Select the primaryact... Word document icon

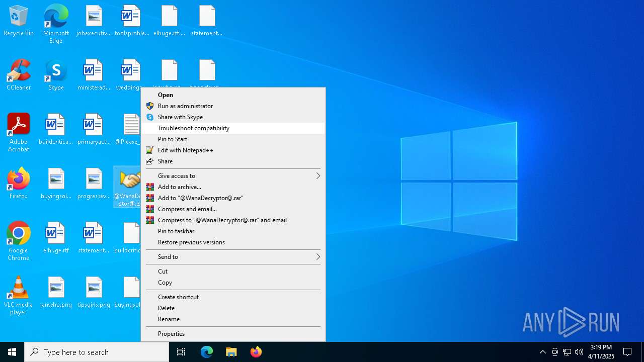94,130
